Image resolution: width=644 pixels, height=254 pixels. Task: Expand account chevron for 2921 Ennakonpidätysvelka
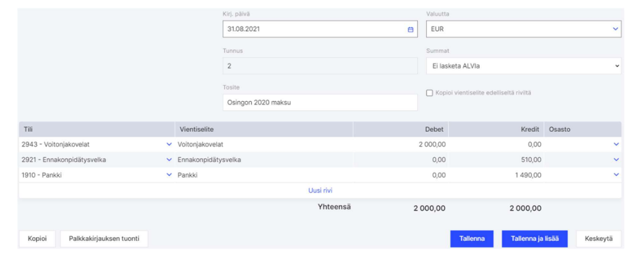pos(169,160)
